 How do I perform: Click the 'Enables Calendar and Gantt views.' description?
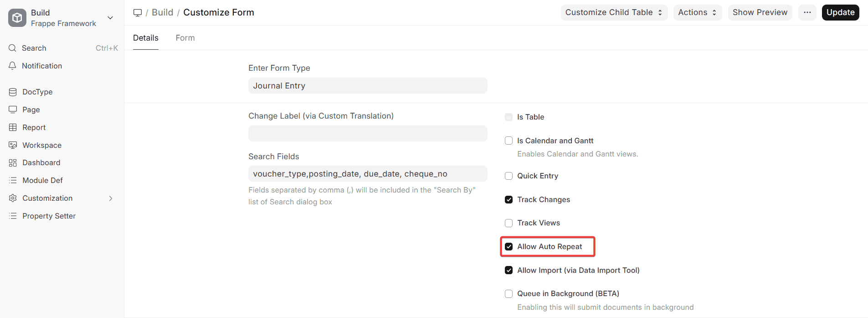tap(578, 154)
